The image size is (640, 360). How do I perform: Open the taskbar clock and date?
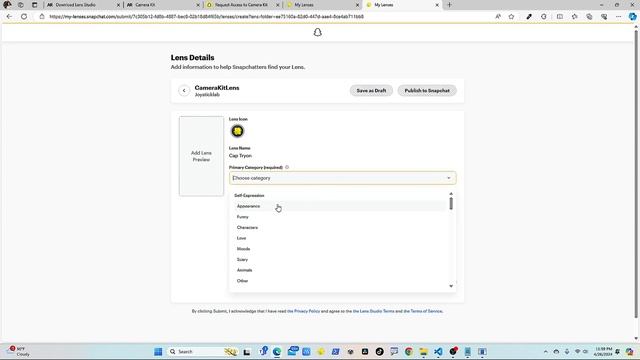coord(603,351)
